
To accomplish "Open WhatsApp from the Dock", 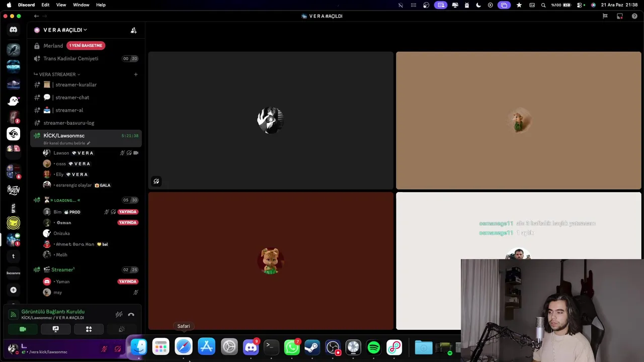I will pyautogui.click(x=292, y=347).
